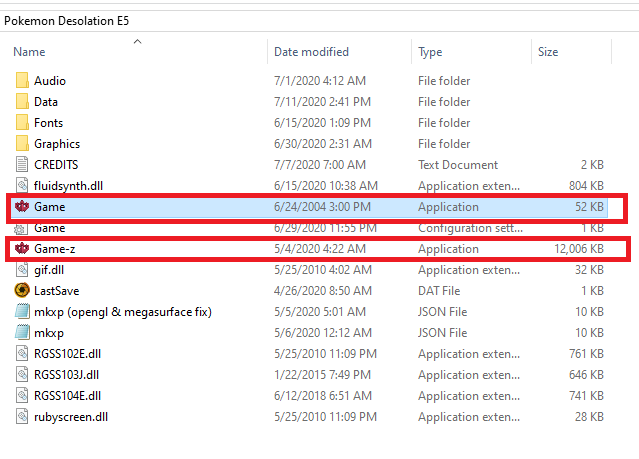The image size is (639, 459).
Task: Click the Game application icon
Action: click(22, 207)
